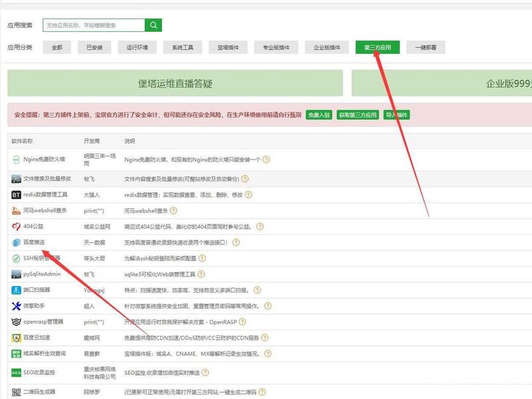
Task: Open help icon for SSH秘钥 description
Action: tap(202, 258)
